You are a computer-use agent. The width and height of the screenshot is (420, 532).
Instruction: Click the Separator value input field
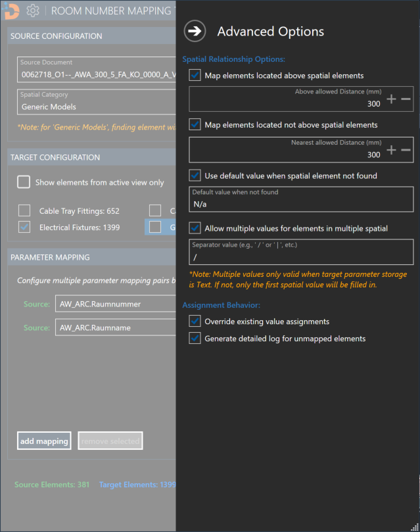point(300,256)
